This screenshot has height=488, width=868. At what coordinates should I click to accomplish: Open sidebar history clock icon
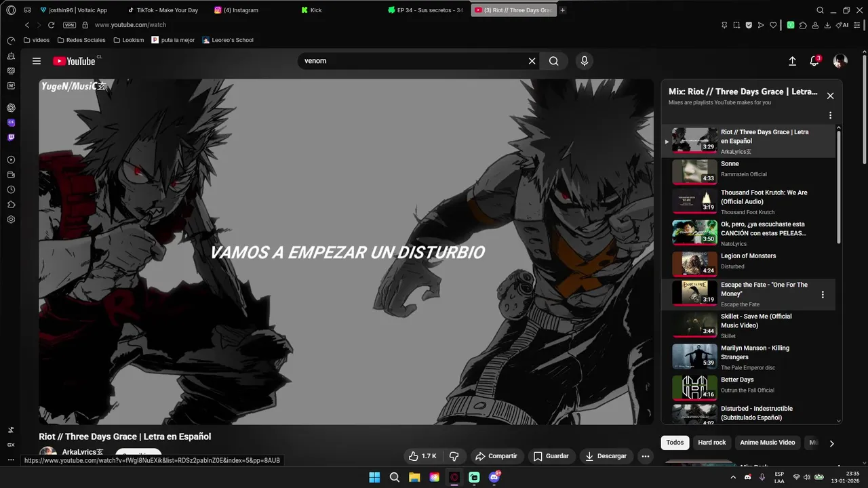11,190
